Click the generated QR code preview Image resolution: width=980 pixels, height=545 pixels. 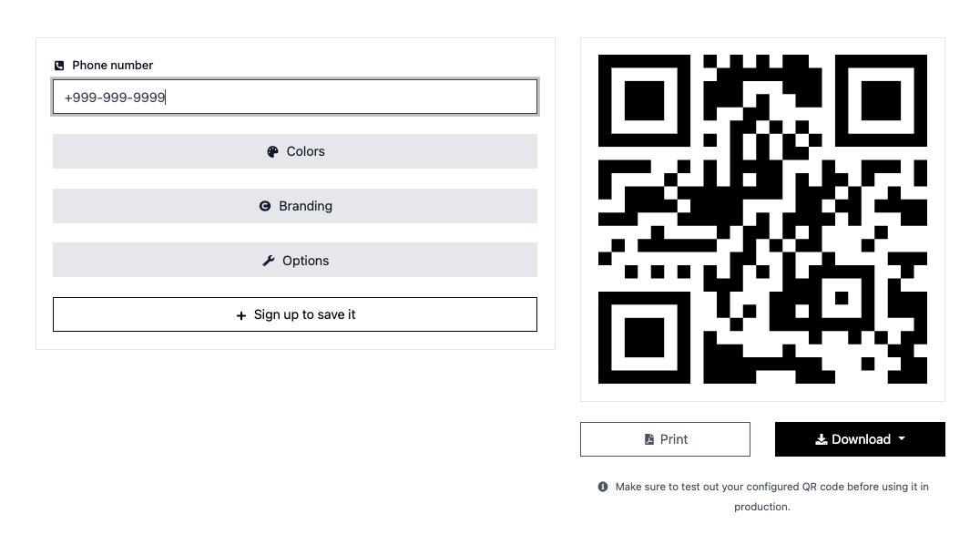[762, 219]
